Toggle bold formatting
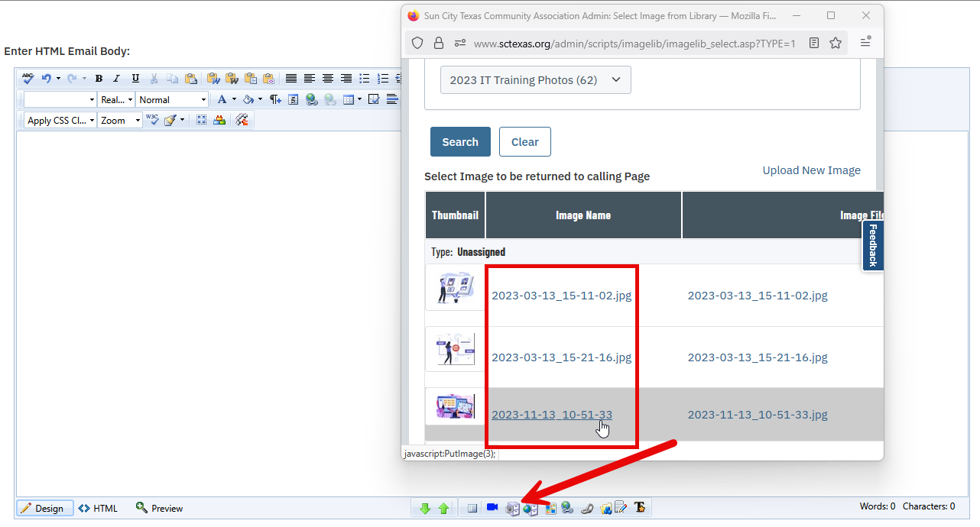 click(99, 79)
